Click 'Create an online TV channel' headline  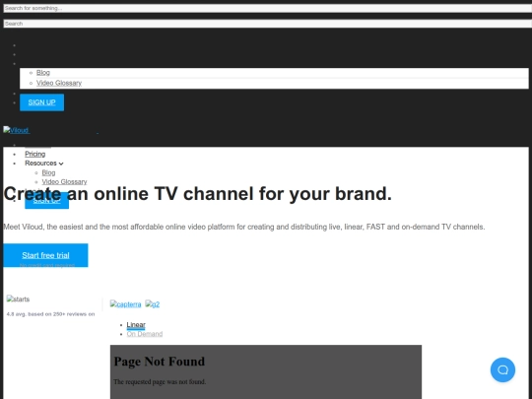pos(197,194)
